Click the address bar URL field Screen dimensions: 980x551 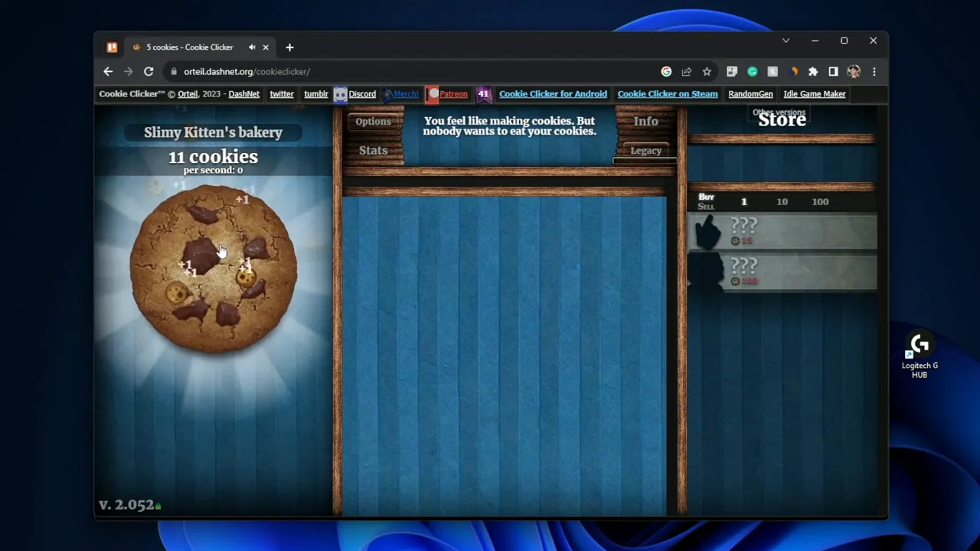[413, 72]
